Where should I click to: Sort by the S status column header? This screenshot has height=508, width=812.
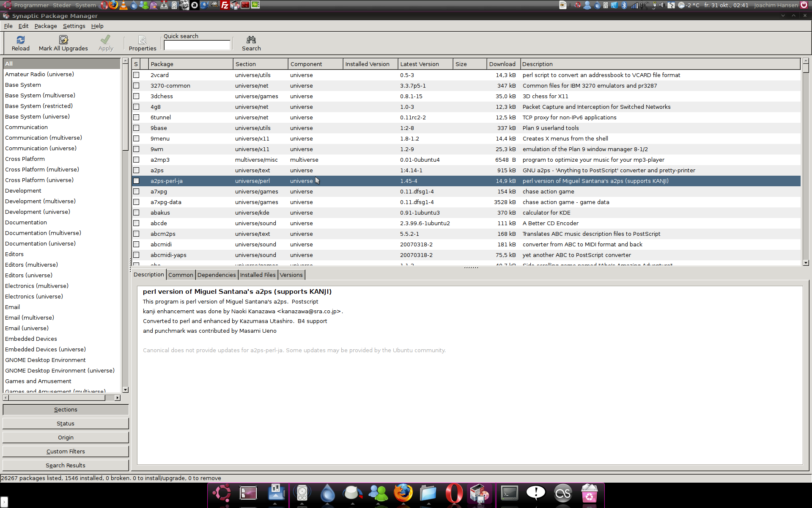(136, 64)
